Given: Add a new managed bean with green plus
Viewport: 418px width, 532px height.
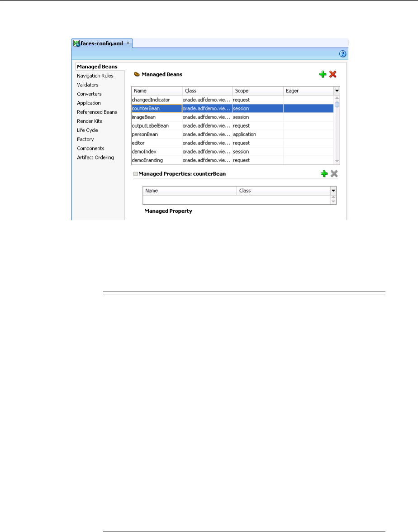Looking at the screenshot, I should pyautogui.click(x=323, y=74).
